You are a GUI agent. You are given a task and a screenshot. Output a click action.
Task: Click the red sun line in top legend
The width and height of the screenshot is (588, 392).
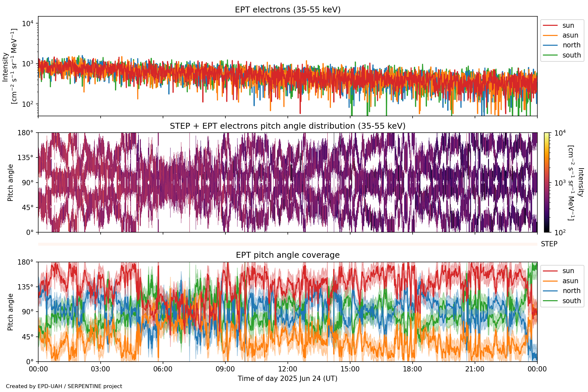[x=550, y=25]
